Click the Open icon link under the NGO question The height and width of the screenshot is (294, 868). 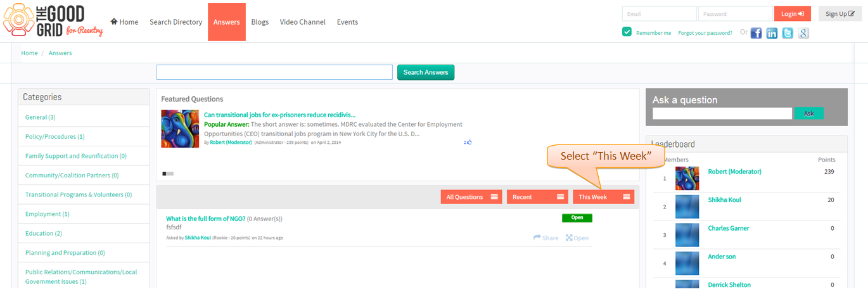click(x=577, y=238)
